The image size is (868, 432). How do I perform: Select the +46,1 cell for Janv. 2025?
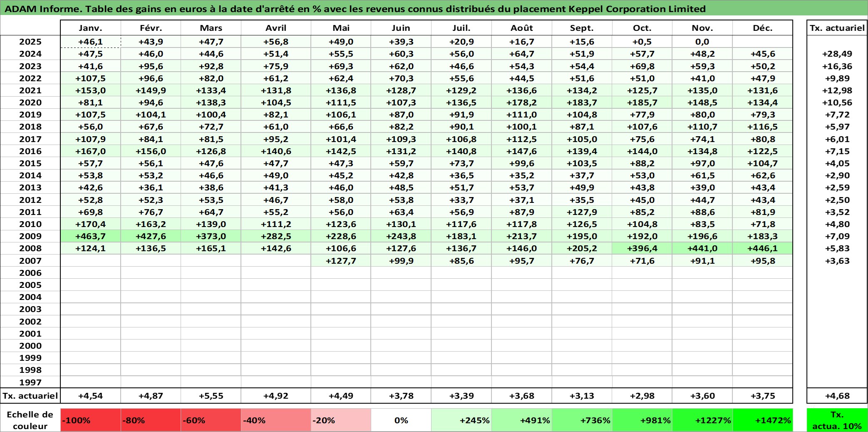point(90,42)
